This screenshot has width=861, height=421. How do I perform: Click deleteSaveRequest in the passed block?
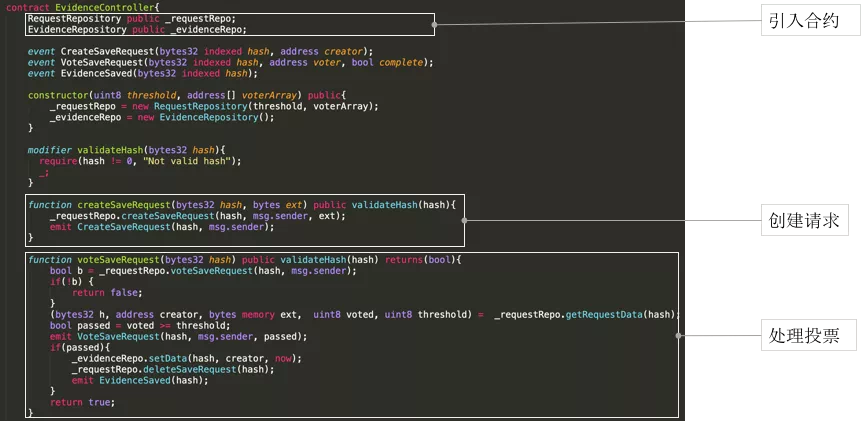189,369
